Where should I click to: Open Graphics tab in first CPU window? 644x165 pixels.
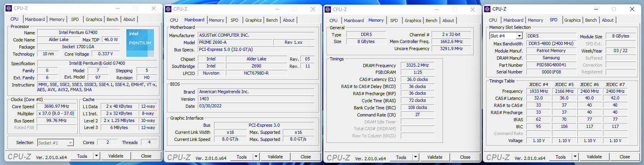click(94, 19)
